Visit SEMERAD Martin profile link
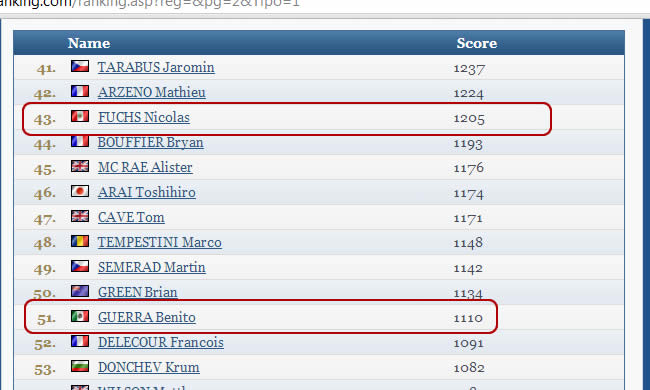The image size is (650, 390). point(151,267)
